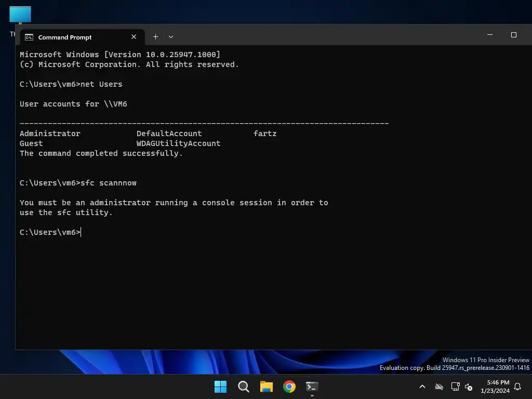Image resolution: width=532 pixels, height=399 pixels.
Task: Click the 'net Users' command line
Action: click(x=71, y=84)
